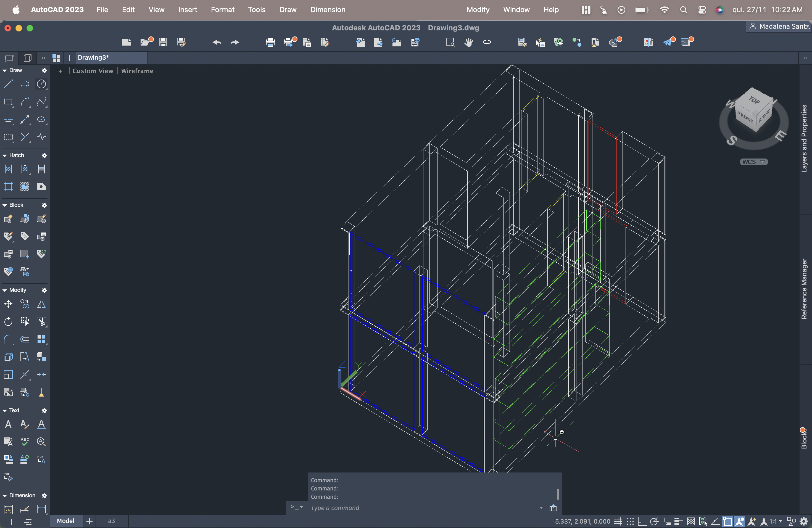Viewport: 812px width, 528px height.
Task: Click the Mirror tool icon
Action: tap(41, 303)
